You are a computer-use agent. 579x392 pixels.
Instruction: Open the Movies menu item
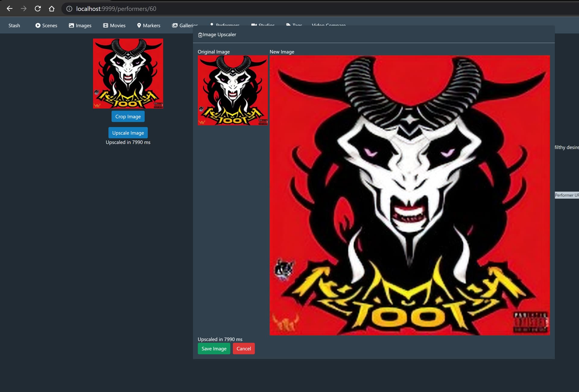tap(117, 25)
